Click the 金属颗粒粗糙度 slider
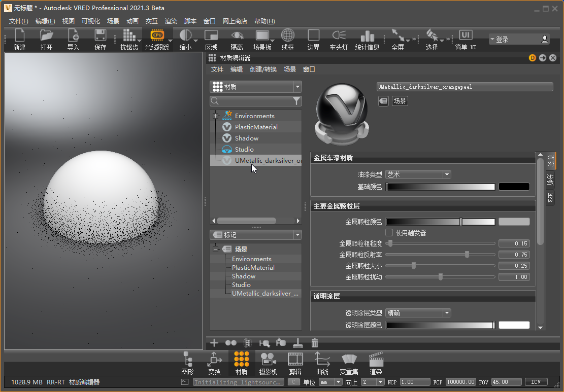The height and width of the screenshot is (392, 564). tap(440, 243)
